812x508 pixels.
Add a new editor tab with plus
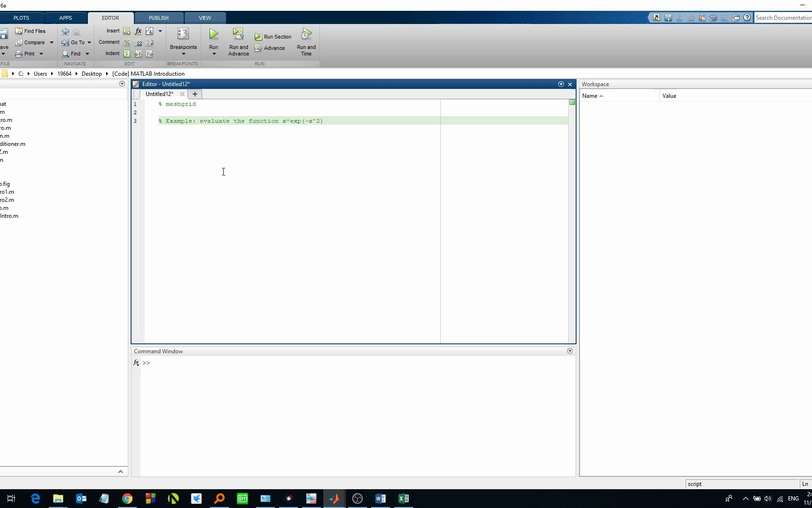click(x=195, y=94)
